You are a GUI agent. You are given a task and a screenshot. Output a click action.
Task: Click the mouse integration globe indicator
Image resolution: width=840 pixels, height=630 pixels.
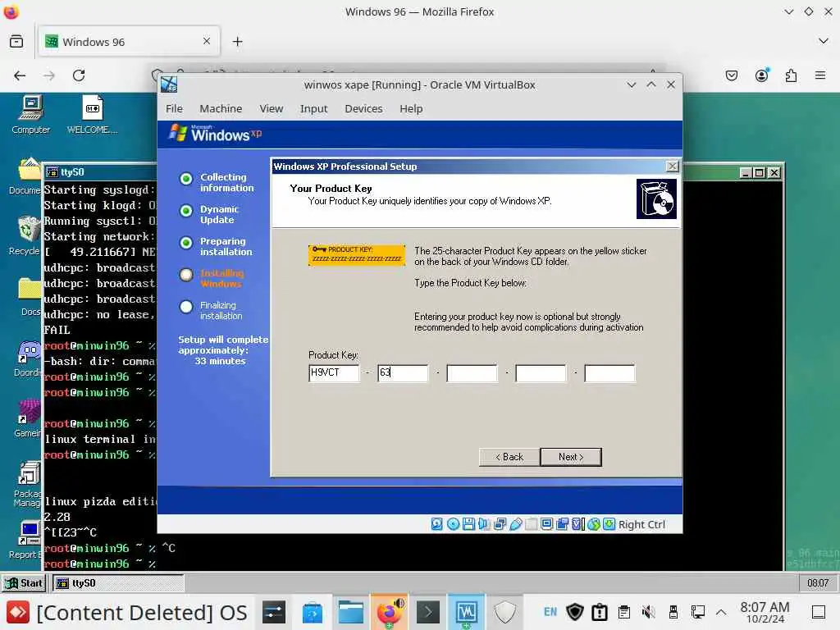point(594,524)
